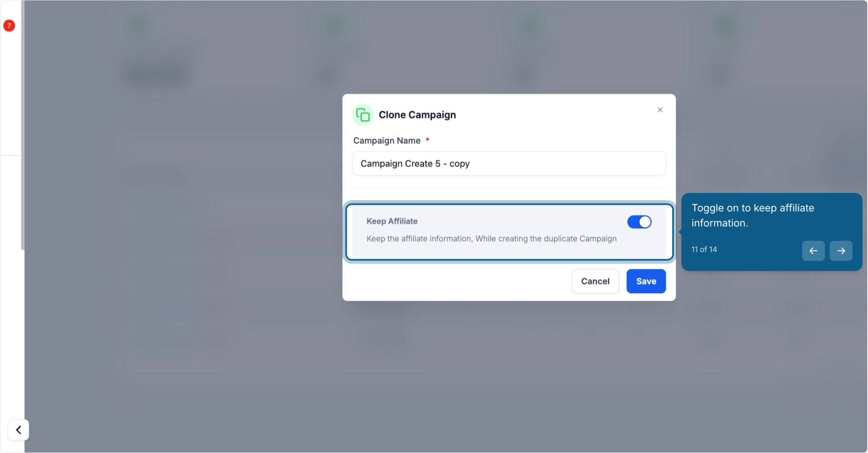Click the Clone Campaign dialog heading
The width and height of the screenshot is (868, 453).
[x=417, y=115]
